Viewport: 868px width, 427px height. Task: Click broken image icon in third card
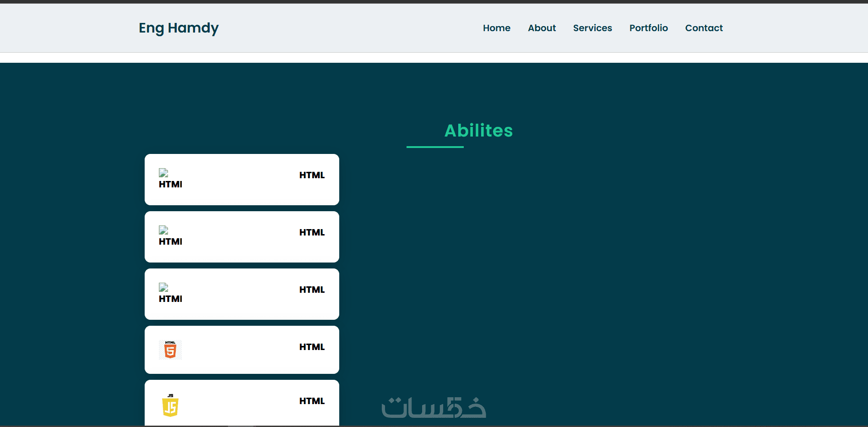163,287
